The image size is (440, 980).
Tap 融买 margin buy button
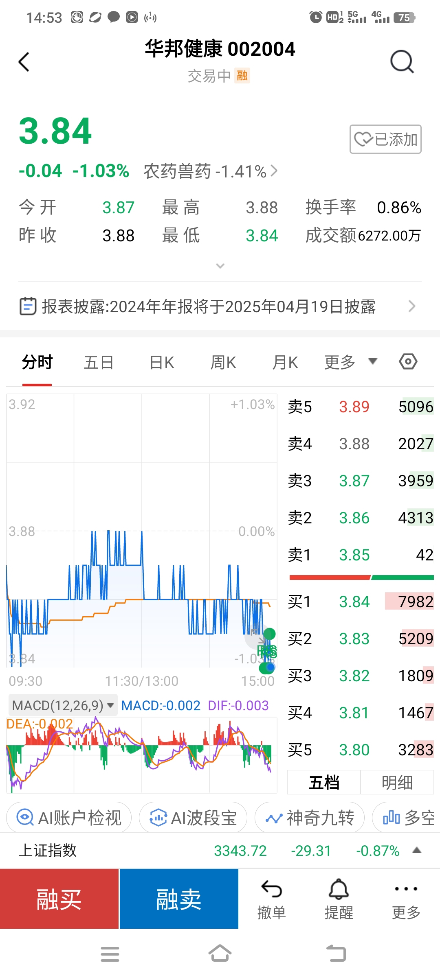[59, 899]
